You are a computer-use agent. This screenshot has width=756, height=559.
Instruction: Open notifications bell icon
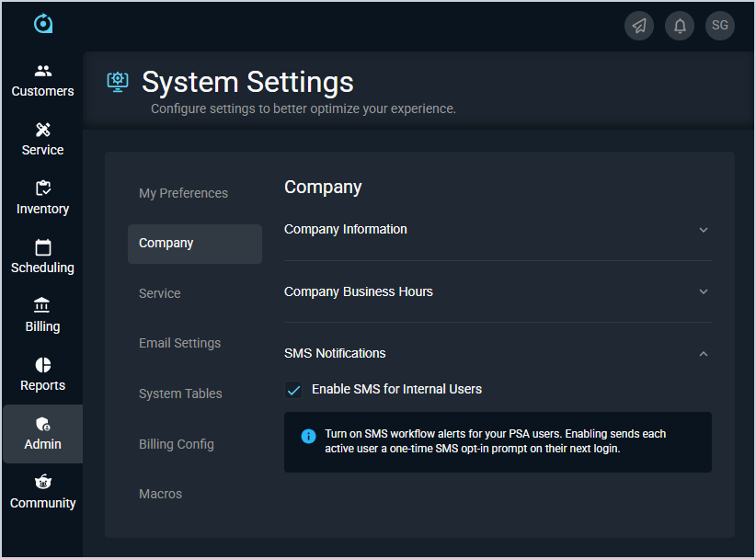tap(680, 26)
